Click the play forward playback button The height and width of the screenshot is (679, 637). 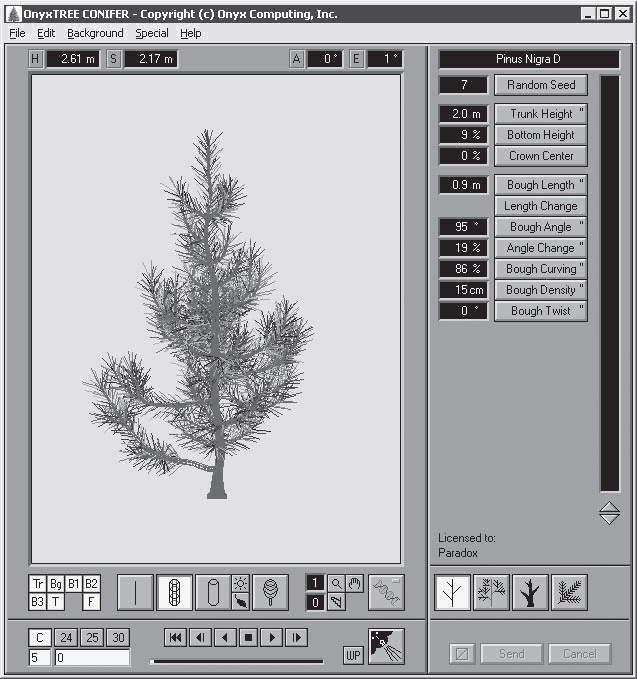click(x=272, y=637)
